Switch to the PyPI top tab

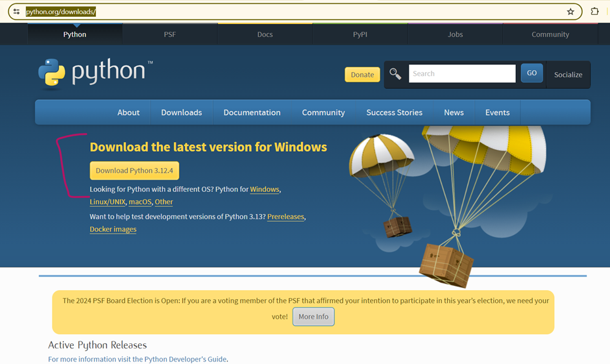click(x=360, y=34)
